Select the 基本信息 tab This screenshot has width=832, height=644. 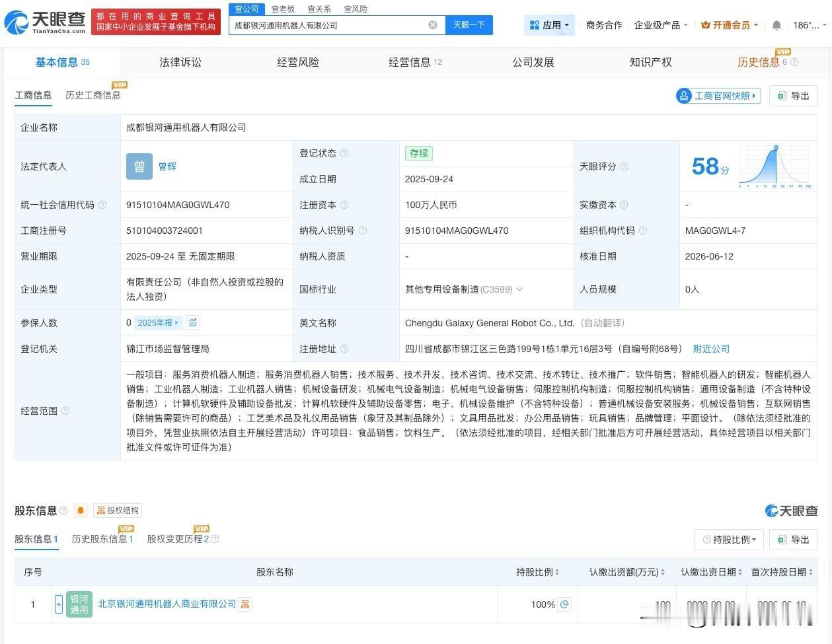(63, 62)
